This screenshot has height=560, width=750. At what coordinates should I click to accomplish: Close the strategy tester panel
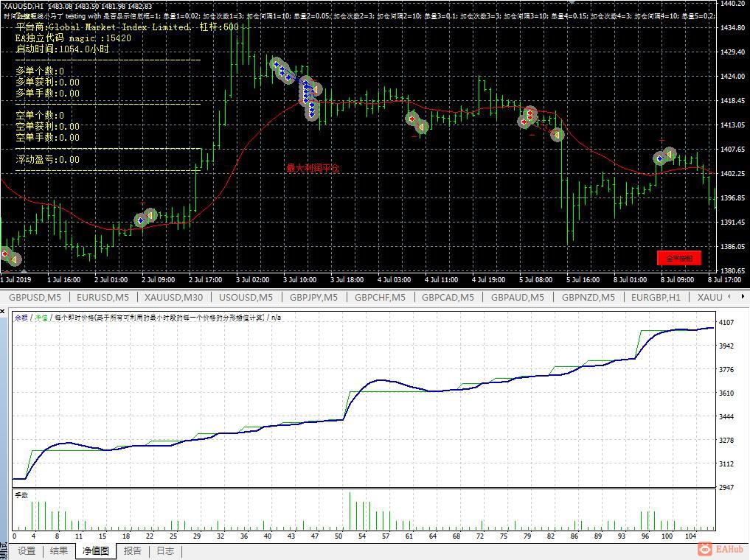(x=2, y=312)
